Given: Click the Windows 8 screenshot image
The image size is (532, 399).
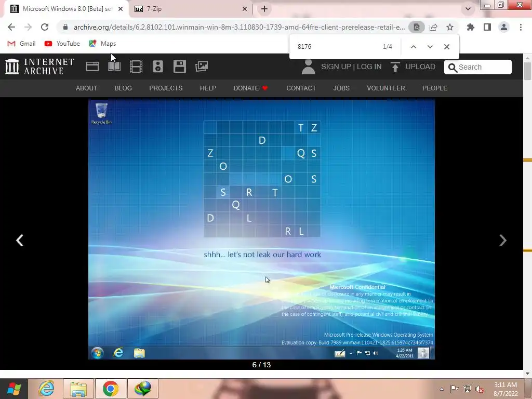Looking at the screenshot, I should click(261, 229).
